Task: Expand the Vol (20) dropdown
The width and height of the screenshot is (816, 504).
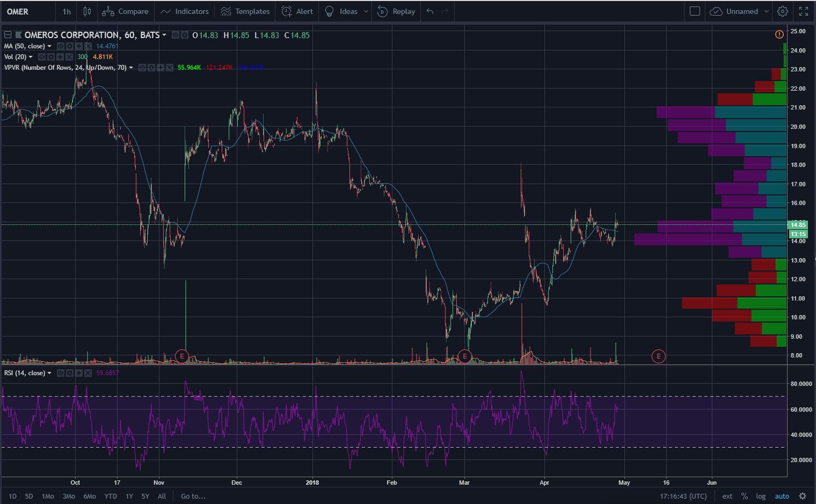Action: 31,57
